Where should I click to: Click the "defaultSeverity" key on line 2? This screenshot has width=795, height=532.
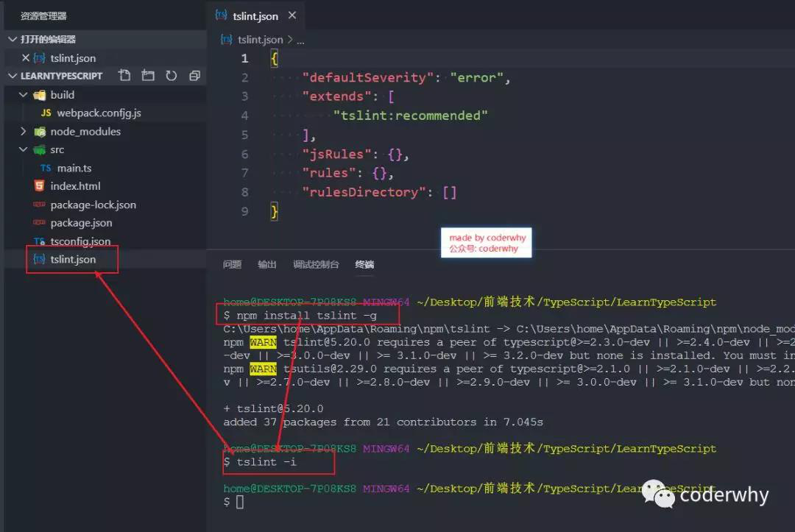coord(367,77)
